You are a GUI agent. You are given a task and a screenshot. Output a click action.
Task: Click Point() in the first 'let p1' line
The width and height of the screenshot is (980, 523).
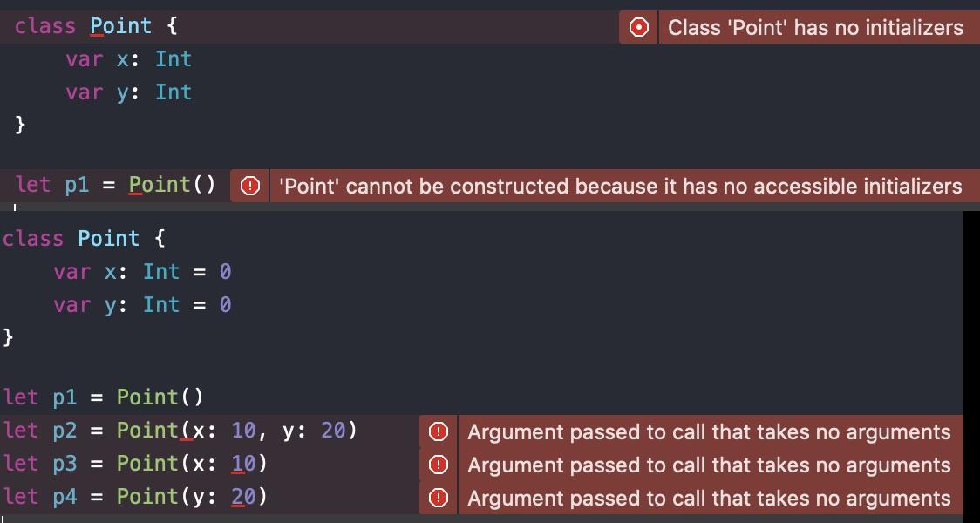[x=172, y=185]
